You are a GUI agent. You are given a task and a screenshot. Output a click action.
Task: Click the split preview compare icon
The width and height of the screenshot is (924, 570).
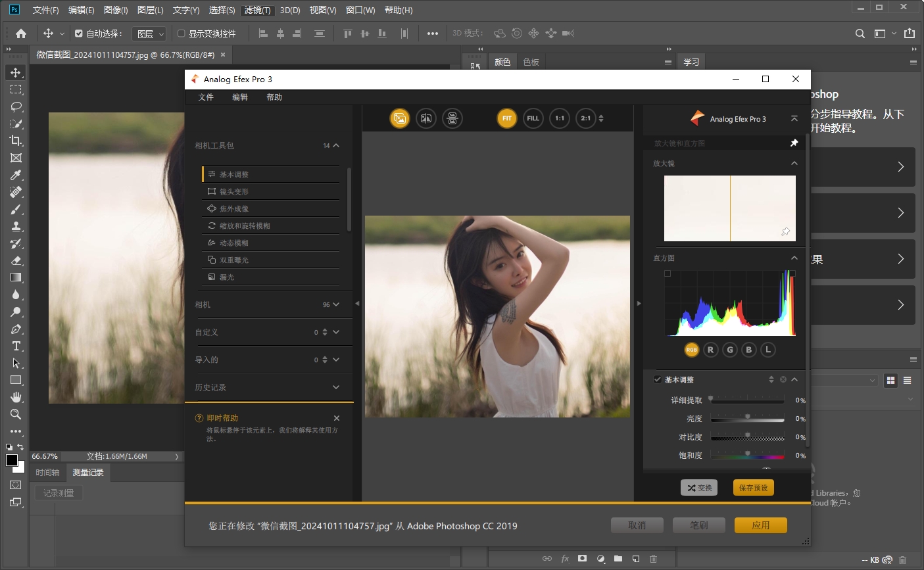click(426, 118)
